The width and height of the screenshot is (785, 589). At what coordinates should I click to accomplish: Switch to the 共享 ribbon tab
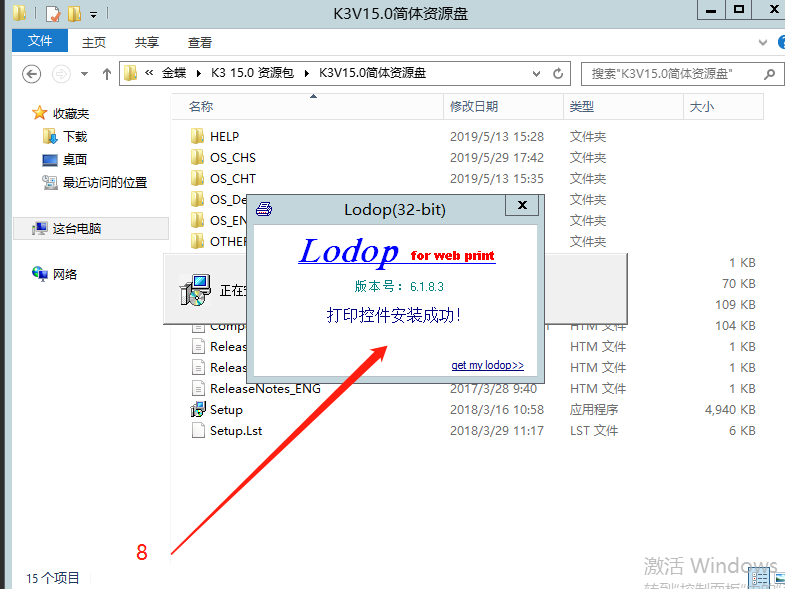[x=147, y=42]
